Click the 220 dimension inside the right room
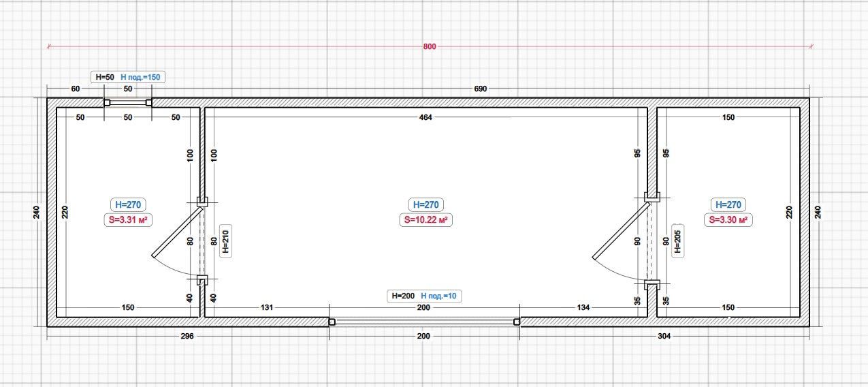The height and width of the screenshot is (387, 868). (790, 213)
